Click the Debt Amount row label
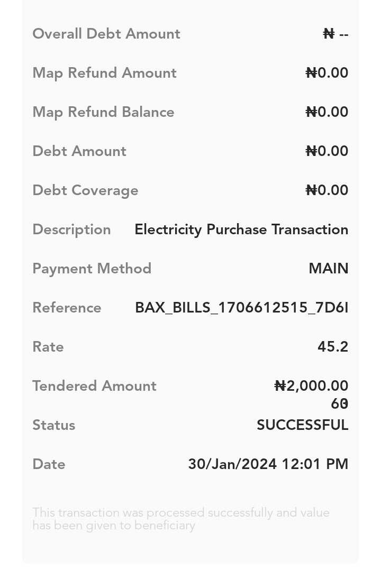381x588 pixels. (79, 151)
